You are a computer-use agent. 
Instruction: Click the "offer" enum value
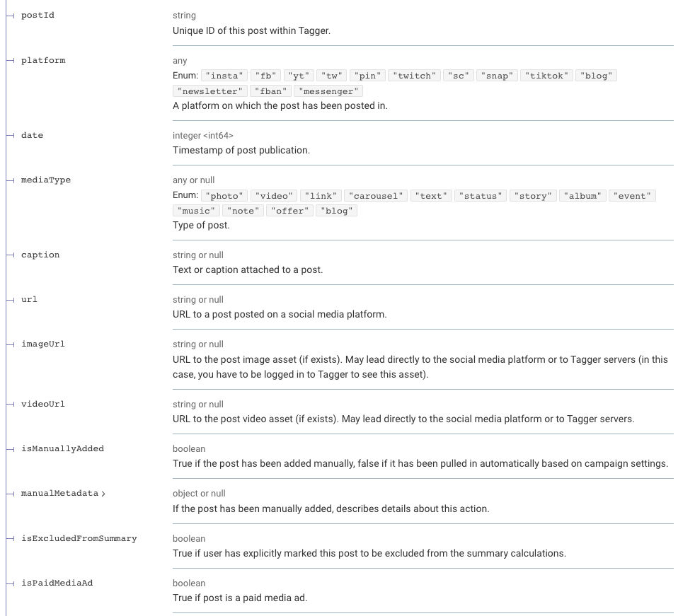tap(289, 211)
